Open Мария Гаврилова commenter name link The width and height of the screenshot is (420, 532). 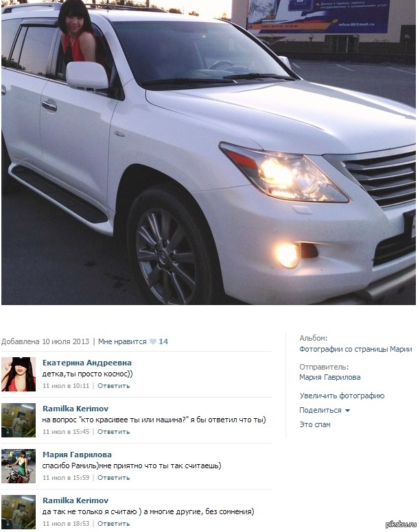[x=77, y=455]
